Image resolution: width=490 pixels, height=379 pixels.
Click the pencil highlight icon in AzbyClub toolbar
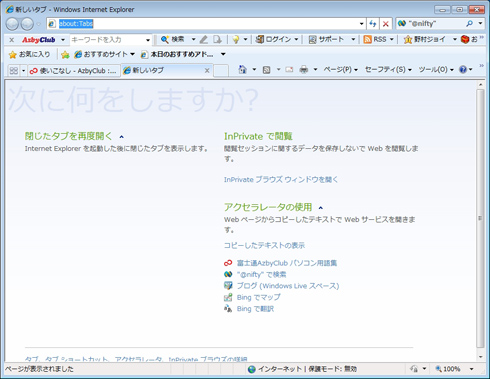pos(204,40)
